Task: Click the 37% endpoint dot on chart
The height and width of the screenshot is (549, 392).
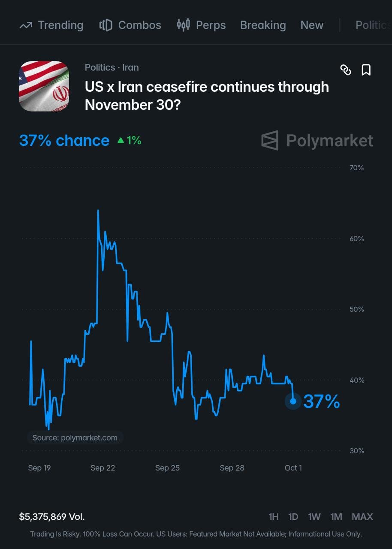Action: click(293, 401)
